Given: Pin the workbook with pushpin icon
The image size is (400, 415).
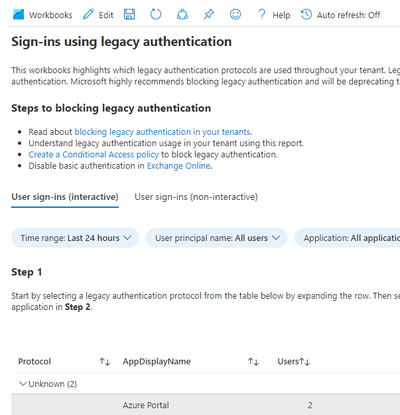Looking at the screenshot, I should pyautogui.click(x=209, y=14).
